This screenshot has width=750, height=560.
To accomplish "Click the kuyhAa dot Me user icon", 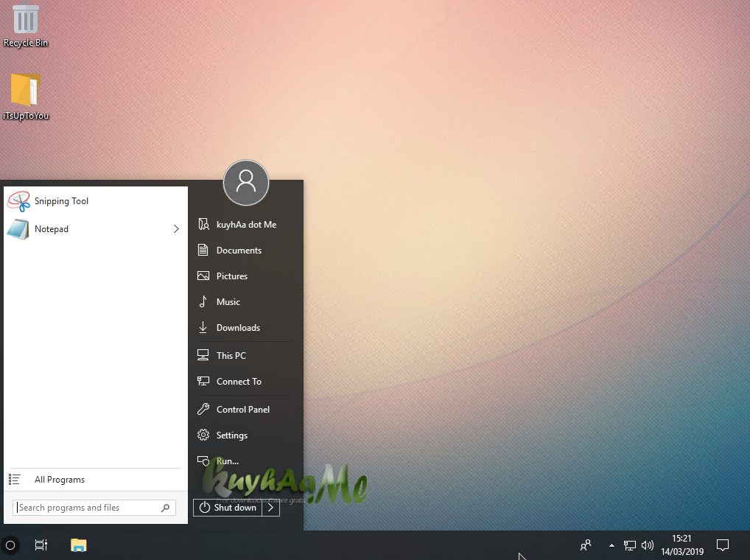I will [204, 224].
